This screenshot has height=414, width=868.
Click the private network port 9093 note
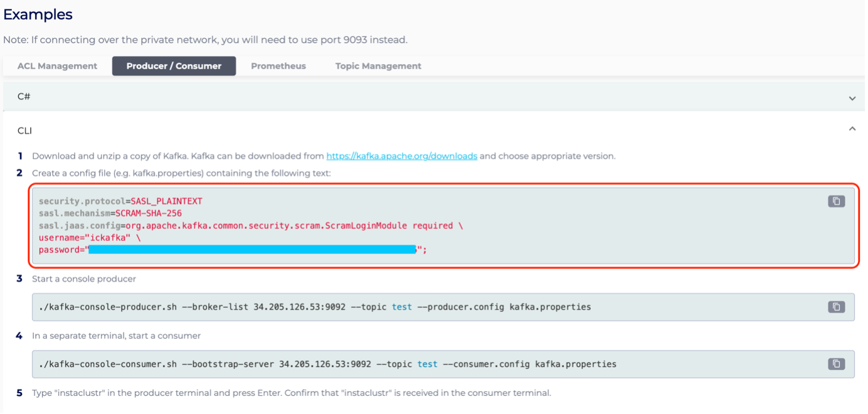coord(205,40)
